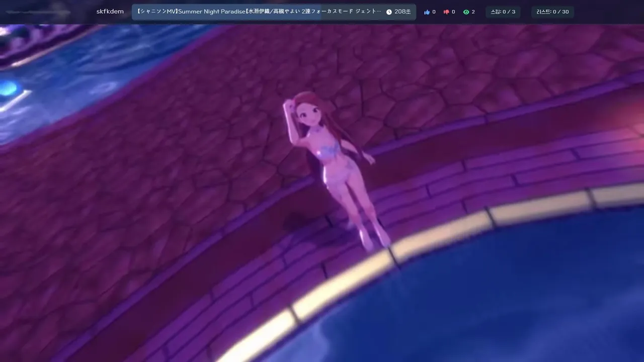Click the skfkdem username
Screen dimensions: 644x362
click(110, 12)
